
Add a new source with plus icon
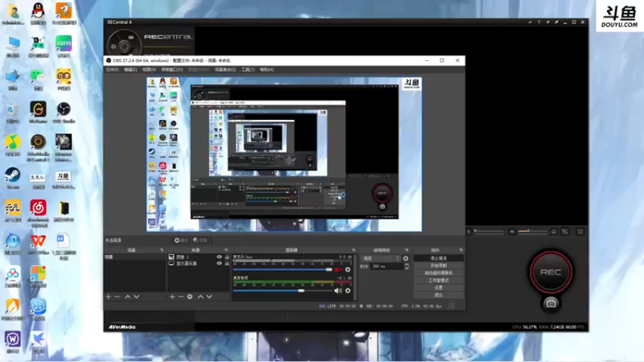click(x=172, y=296)
